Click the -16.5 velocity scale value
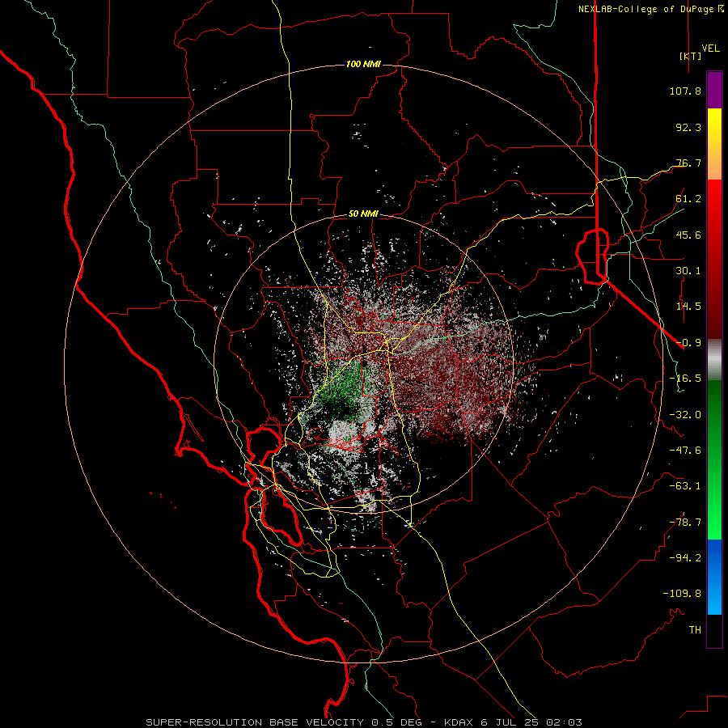 (x=685, y=379)
